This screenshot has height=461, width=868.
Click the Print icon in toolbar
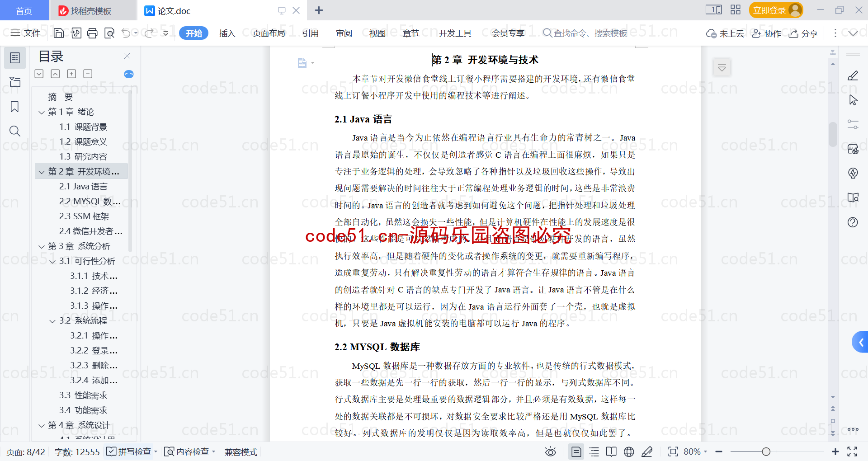click(92, 33)
